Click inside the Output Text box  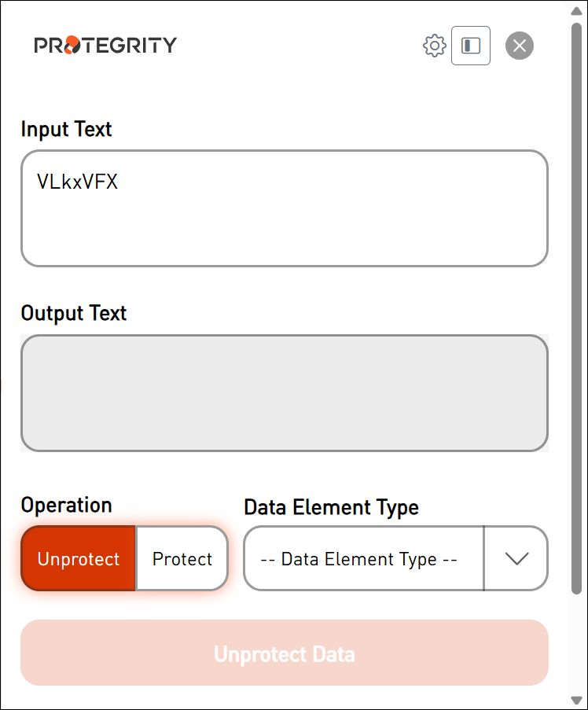284,393
